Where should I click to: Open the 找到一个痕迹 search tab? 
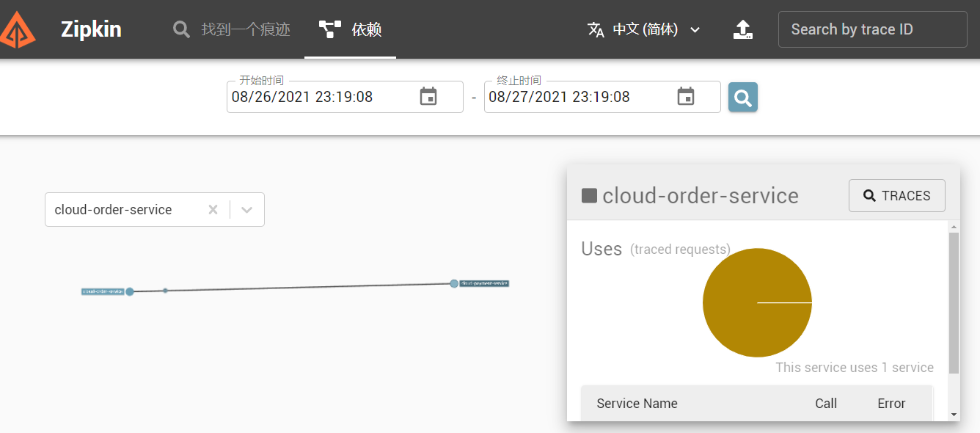(232, 29)
